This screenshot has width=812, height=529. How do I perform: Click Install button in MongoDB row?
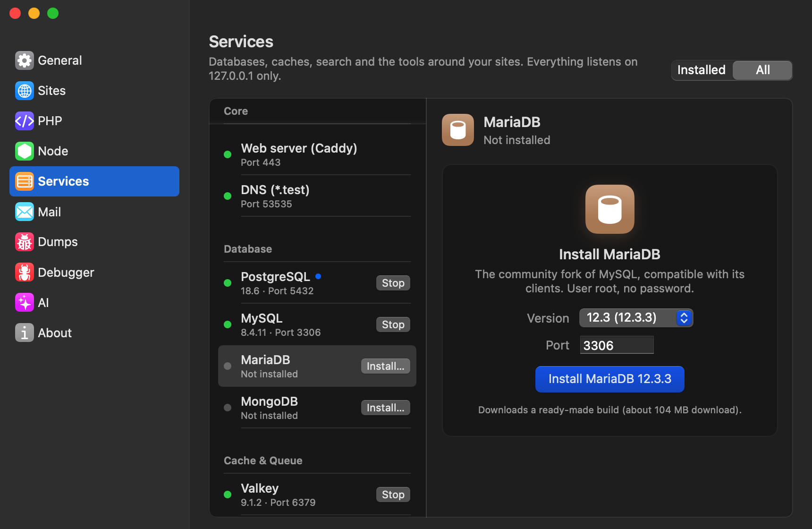386,408
